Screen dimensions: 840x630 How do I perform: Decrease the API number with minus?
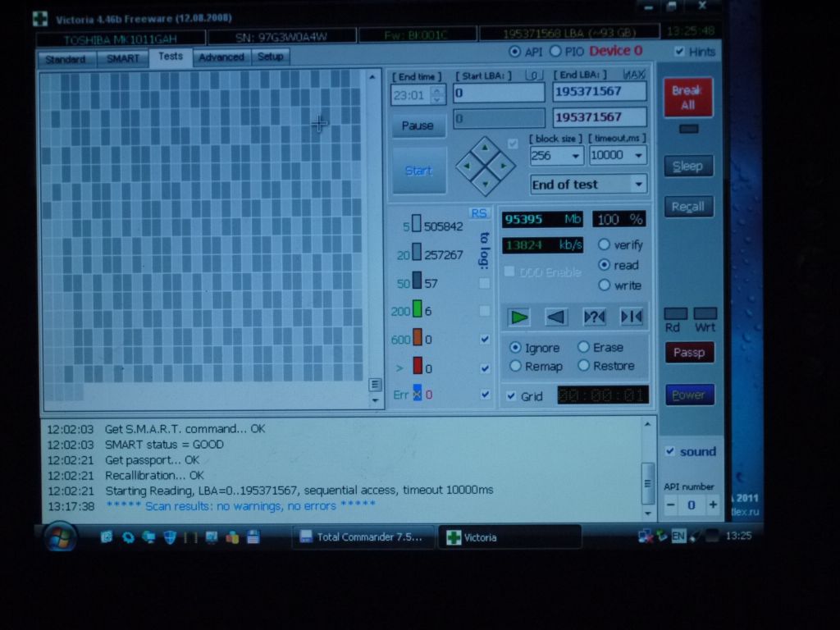tap(671, 504)
